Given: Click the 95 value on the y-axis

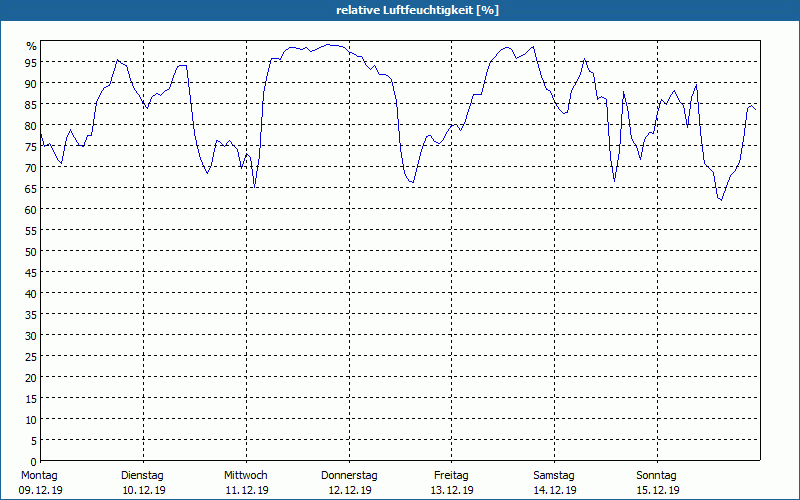Looking at the screenshot, I should point(31,62).
